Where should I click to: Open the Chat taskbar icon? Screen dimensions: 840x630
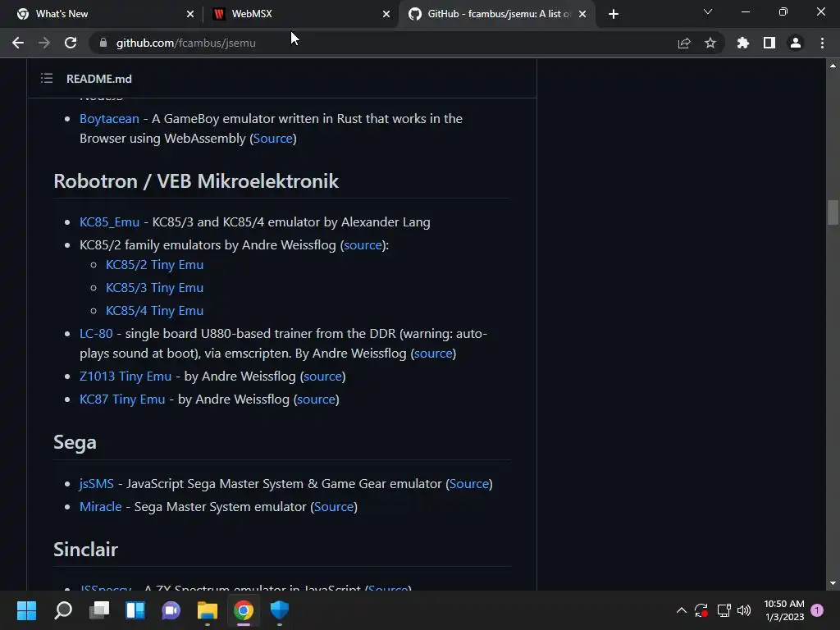click(171, 610)
